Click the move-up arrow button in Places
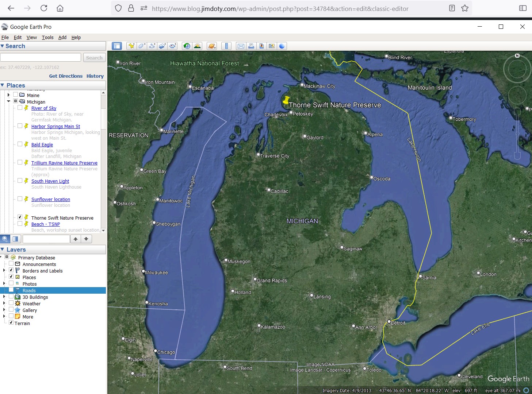 coord(76,239)
